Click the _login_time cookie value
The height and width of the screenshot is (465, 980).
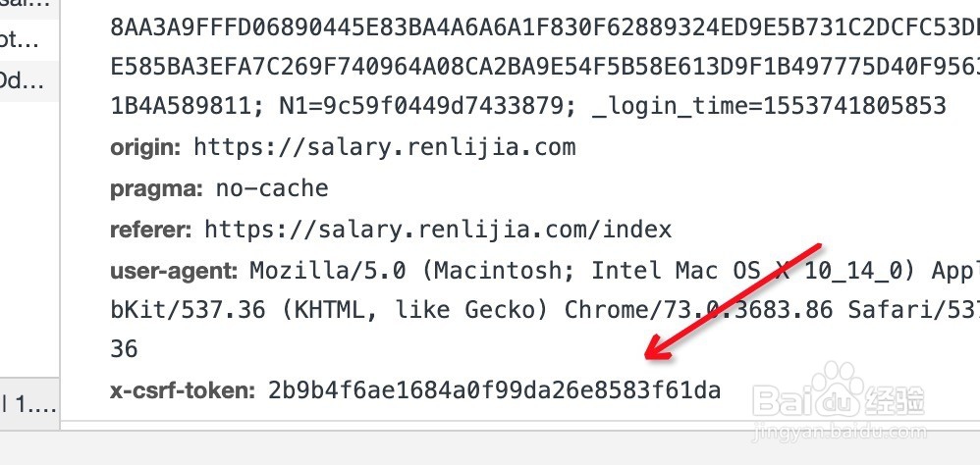769,107
